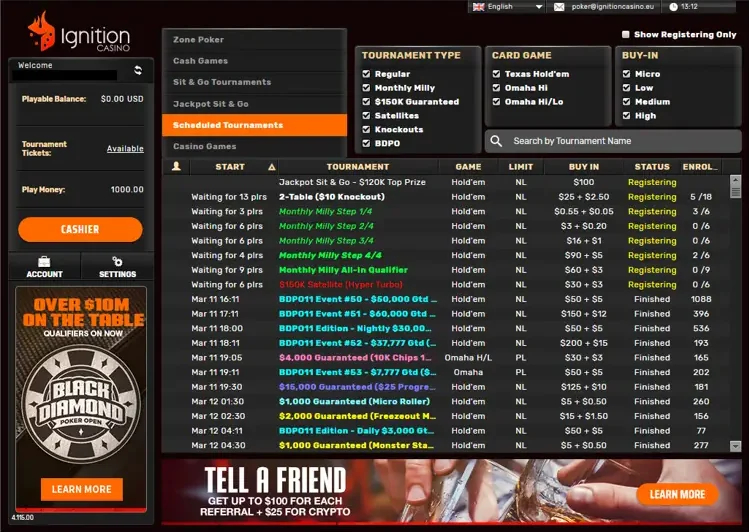The image size is (749, 532).
Task: Click the envelope email icon
Action: click(559, 7)
